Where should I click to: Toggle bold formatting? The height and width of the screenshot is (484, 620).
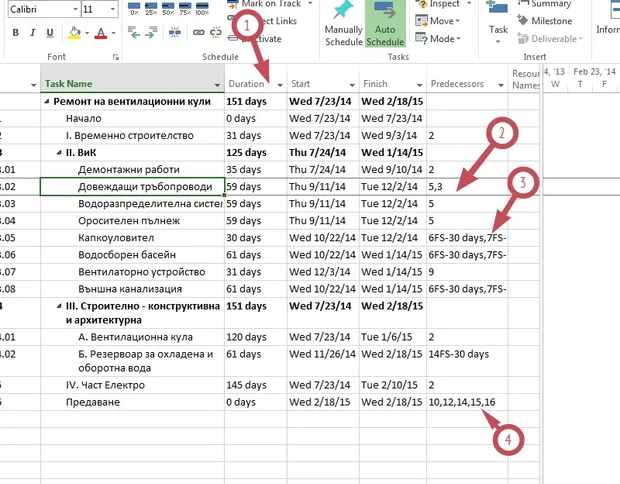(x=17, y=34)
